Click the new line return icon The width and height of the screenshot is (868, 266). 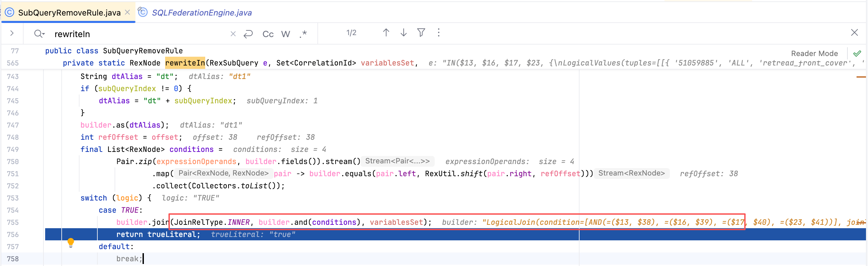coord(248,34)
